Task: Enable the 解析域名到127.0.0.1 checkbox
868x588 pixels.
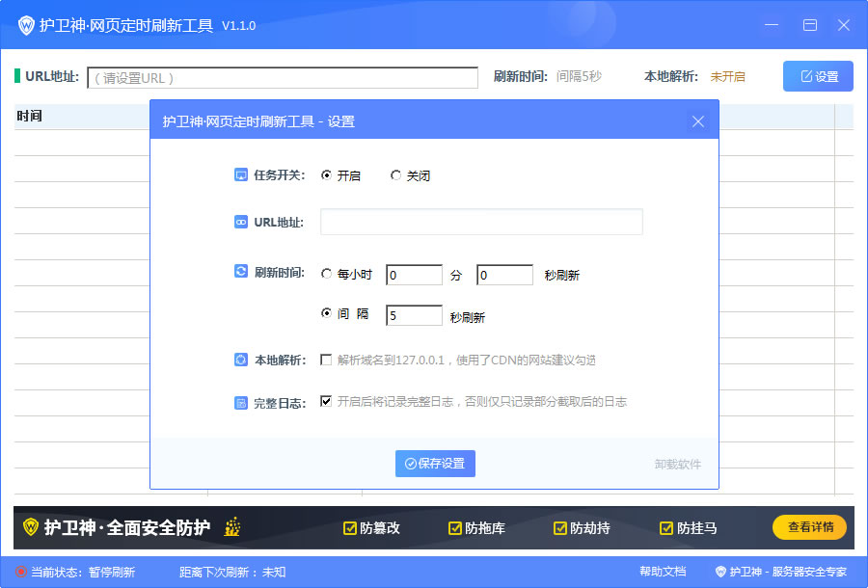Action: point(326,361)
